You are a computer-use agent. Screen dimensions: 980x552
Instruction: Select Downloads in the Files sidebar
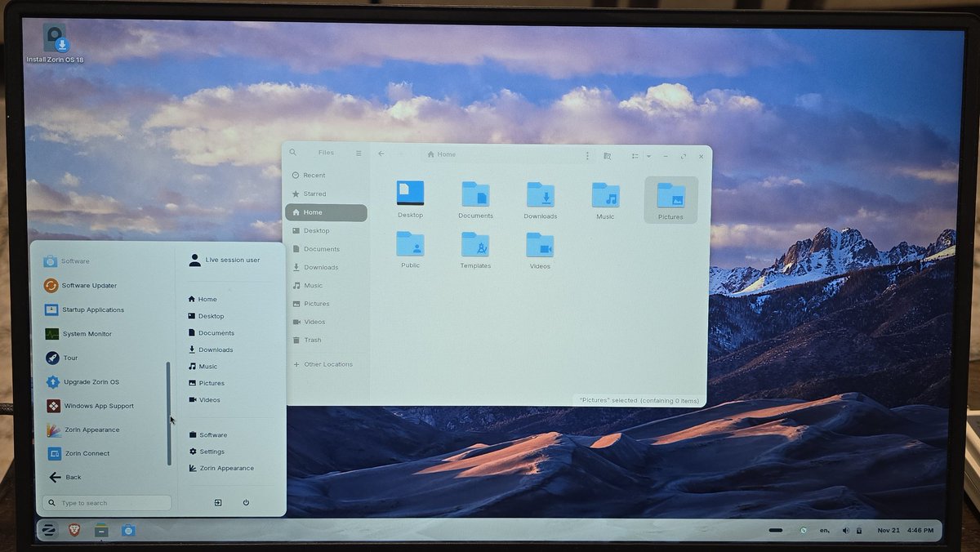326,267
